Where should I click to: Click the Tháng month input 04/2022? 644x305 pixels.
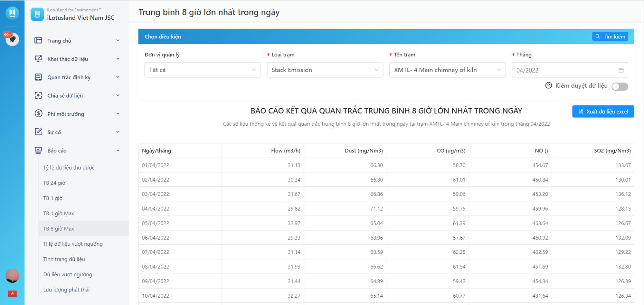pos(570,70)
